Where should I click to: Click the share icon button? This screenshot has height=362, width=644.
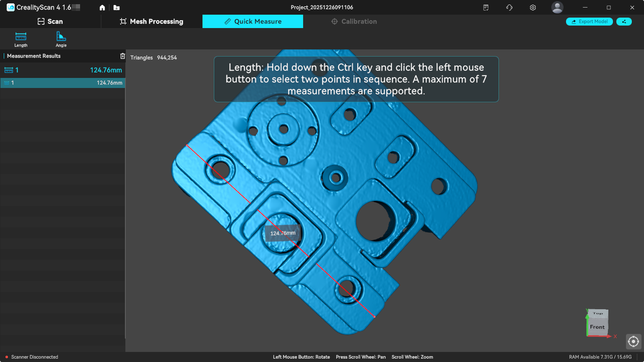(x=624, y=22)
